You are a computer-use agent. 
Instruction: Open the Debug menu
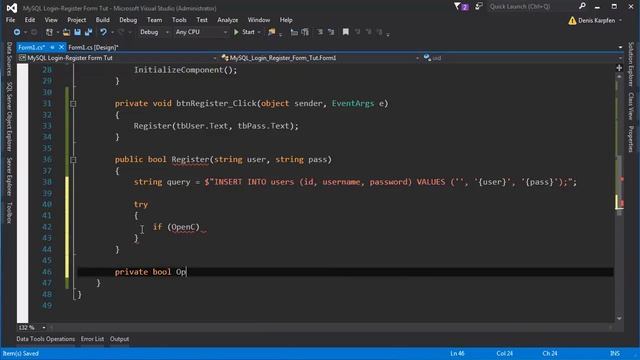128,20
